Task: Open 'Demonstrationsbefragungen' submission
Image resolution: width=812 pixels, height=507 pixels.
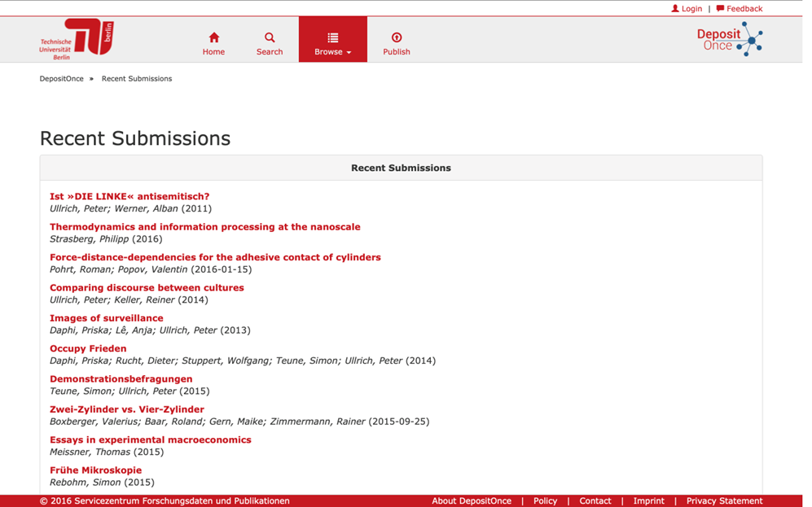Action: coord(121,379)
